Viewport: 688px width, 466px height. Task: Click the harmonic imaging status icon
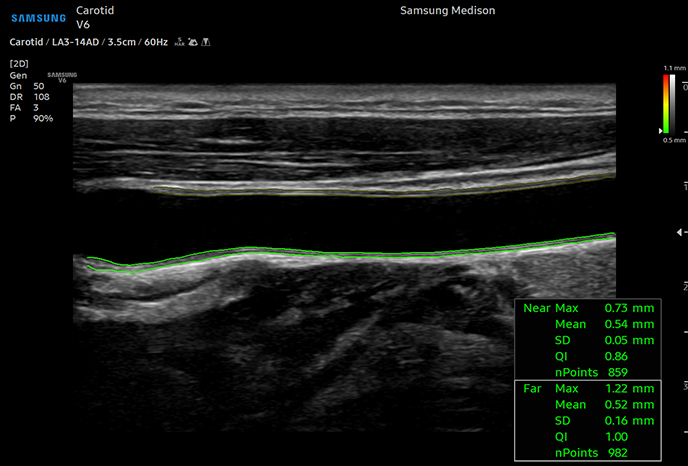[x=178, y=43]
